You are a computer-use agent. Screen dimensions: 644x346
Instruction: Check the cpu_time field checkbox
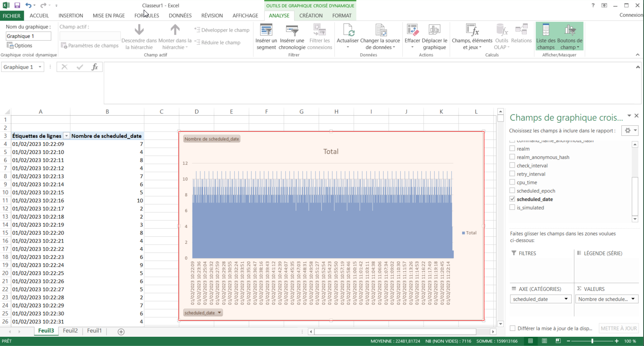pos(512,182)
